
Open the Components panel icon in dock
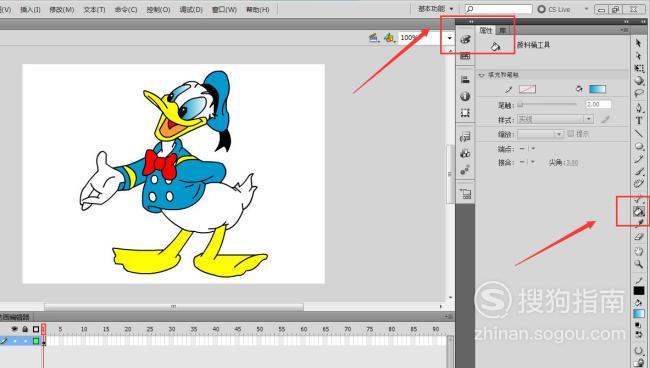(x=465, y=153)
